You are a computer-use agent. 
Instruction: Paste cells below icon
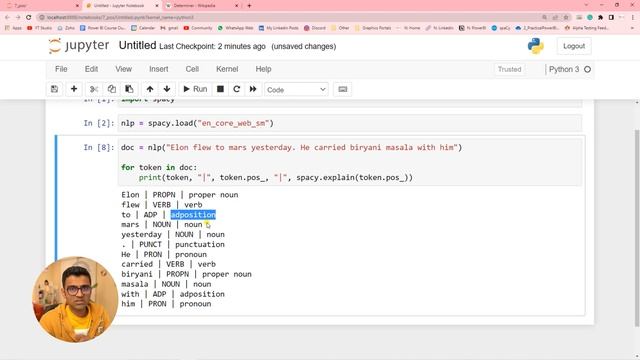click(x=129, y=89)
